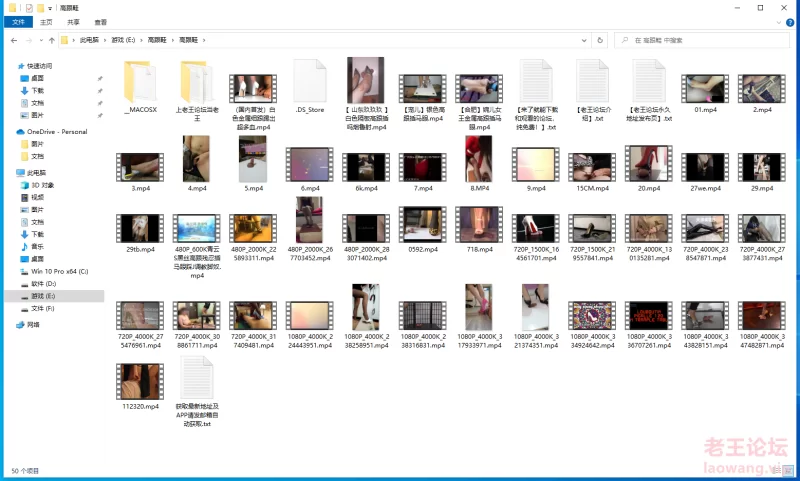Open Win 10 Pro x64 (C:) drive

(59, 271)
